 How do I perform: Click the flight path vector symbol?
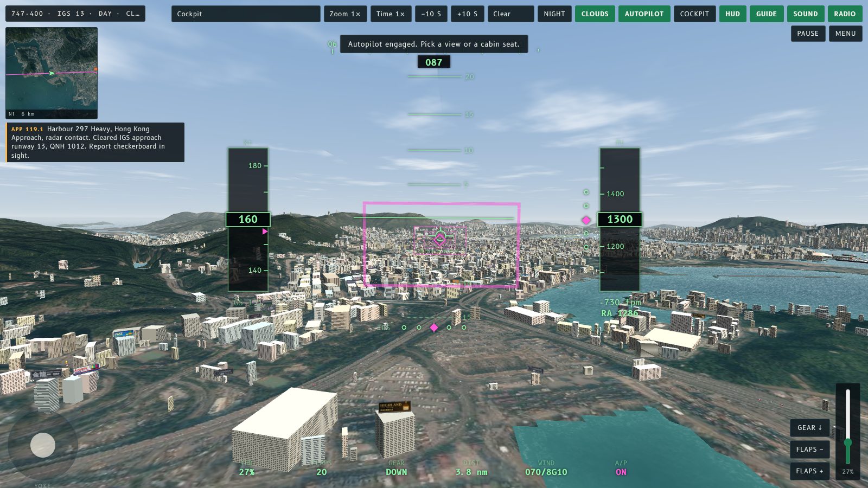[x=440, y=236]
